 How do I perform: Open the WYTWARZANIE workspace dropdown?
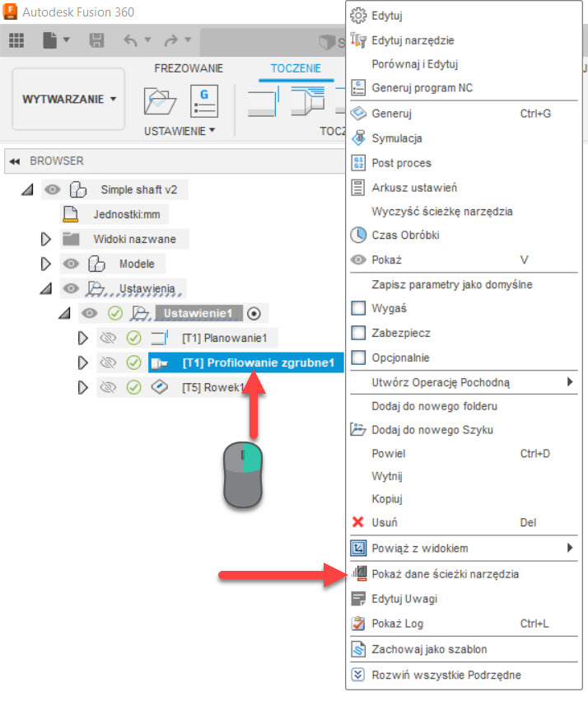click(68, 99)
